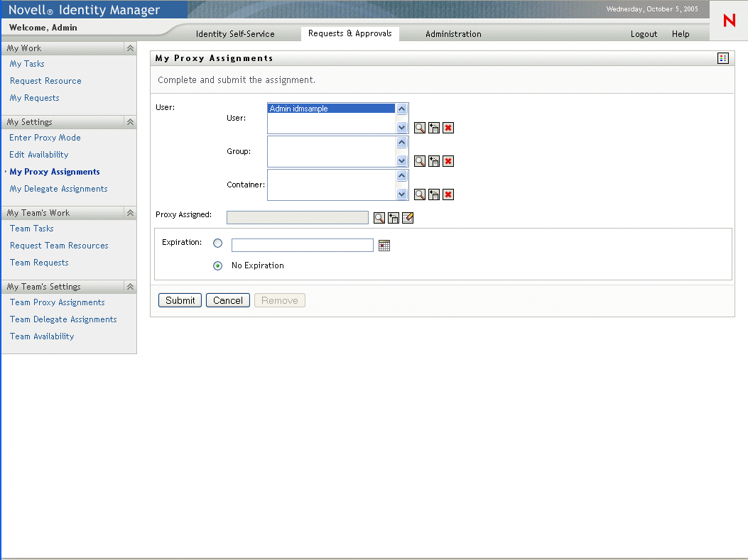Click the disabled Remove button

tap(280, 300)
